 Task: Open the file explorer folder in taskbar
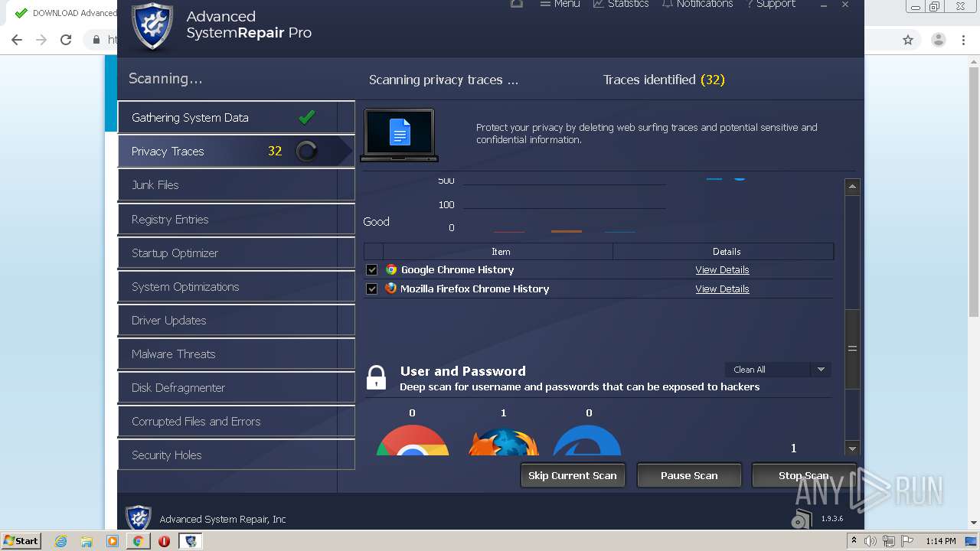point(87,541)
